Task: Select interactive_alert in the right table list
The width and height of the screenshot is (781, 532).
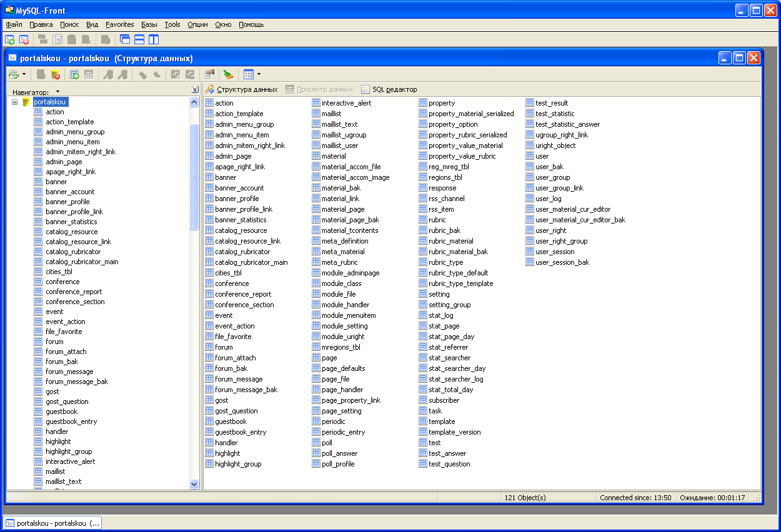Action: tap(346, 103)
